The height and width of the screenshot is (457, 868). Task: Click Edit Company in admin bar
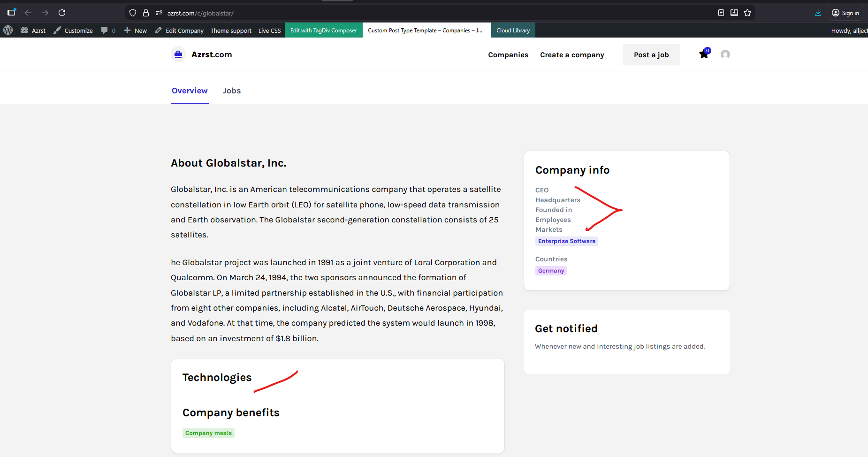coord(179,30)
